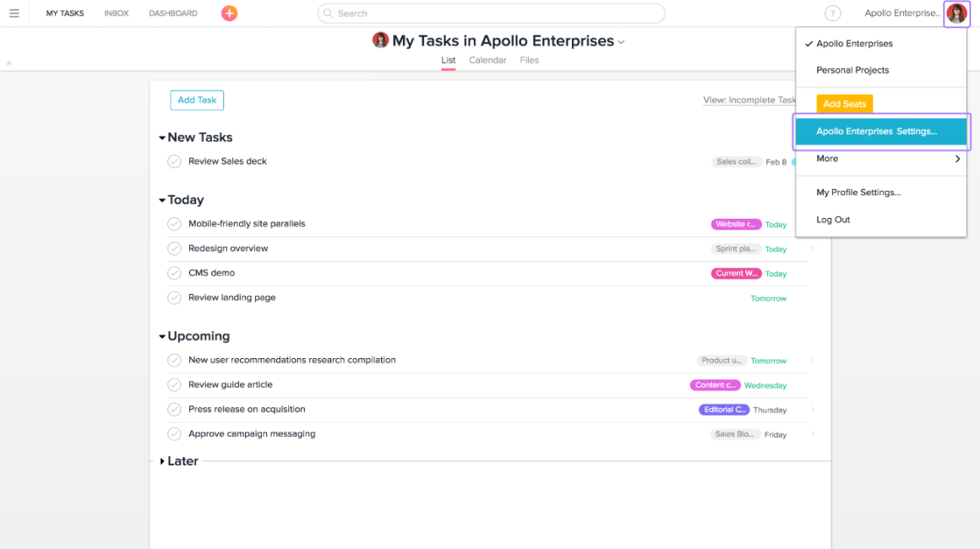The image size is (980, 549).
Task: Switch to the Calendar tab
Action: click(487, 60)
